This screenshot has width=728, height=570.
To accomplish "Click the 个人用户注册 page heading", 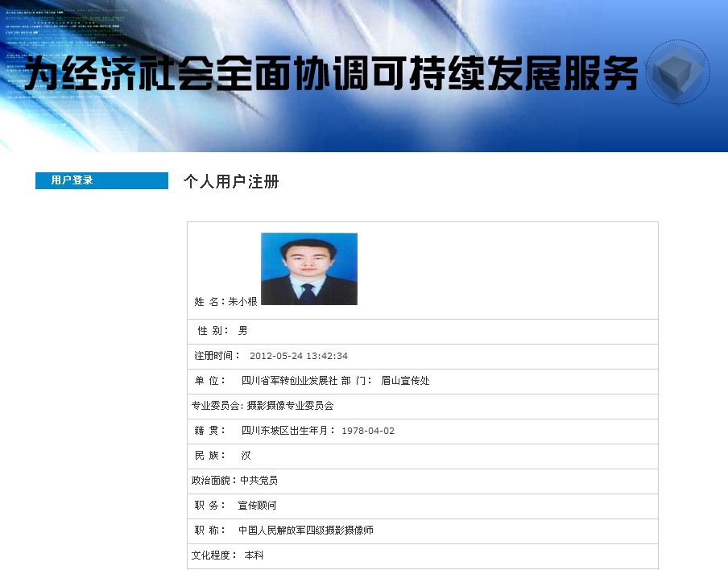I will click(x=231, y=182).
